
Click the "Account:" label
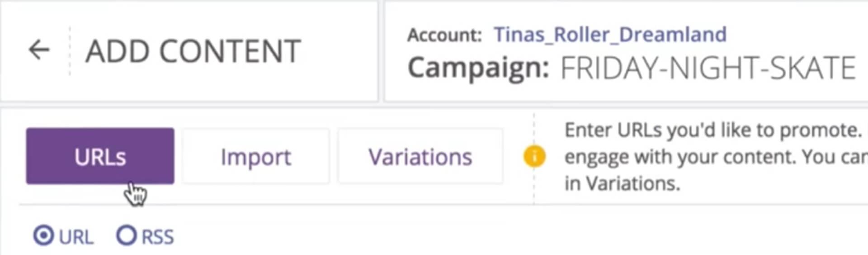pyautogui.click(x=444, y=35)
